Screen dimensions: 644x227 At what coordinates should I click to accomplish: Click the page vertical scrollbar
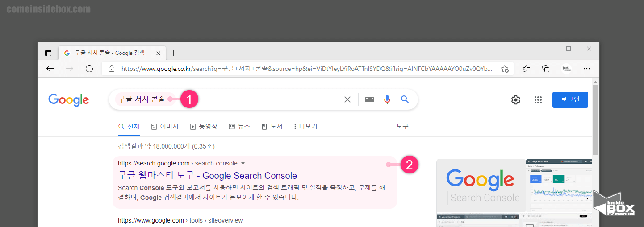tap(595, 120)
